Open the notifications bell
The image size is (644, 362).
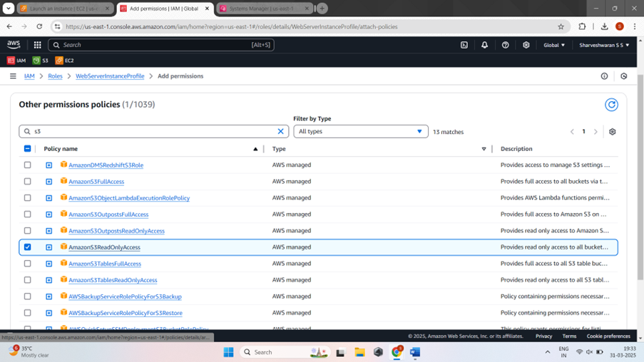(x=485, y=45)
